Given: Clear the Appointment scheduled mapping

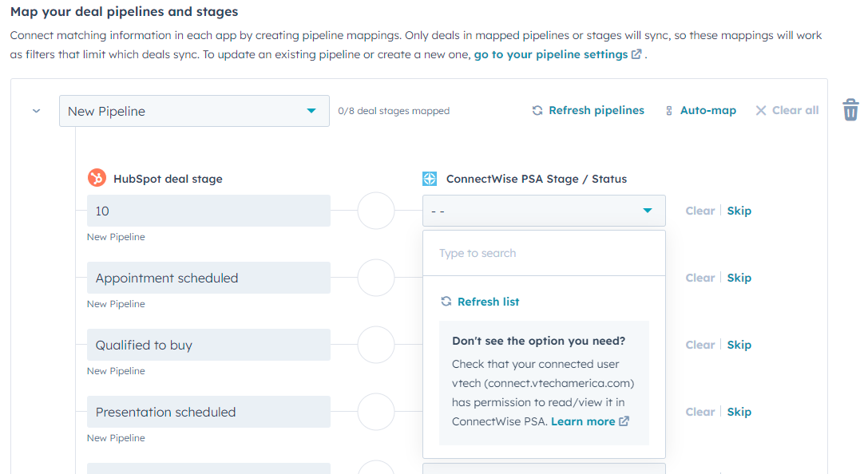Looking at the screenshot, I should click(700, 278).
